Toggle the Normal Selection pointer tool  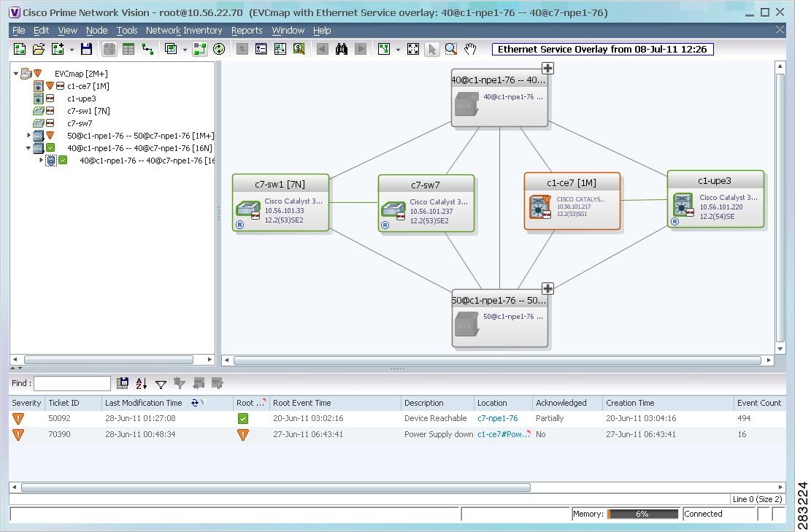point(431,49)
